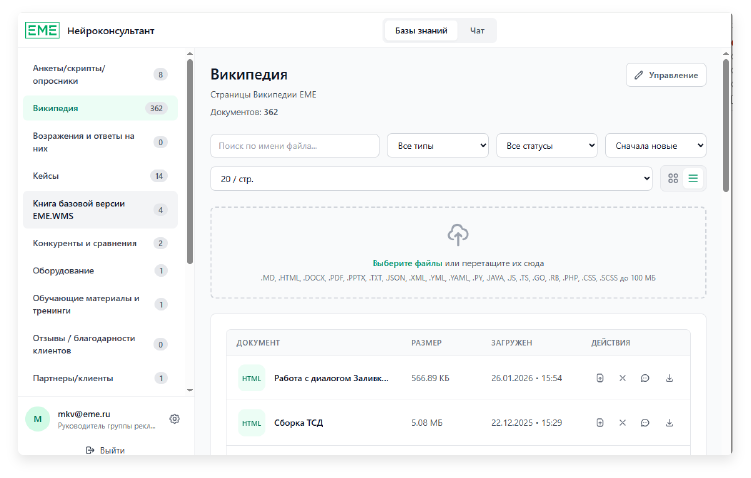
Task: Open the "Все типы" filter dropdown
Action: pyautogui.click(x=437, y=146)
